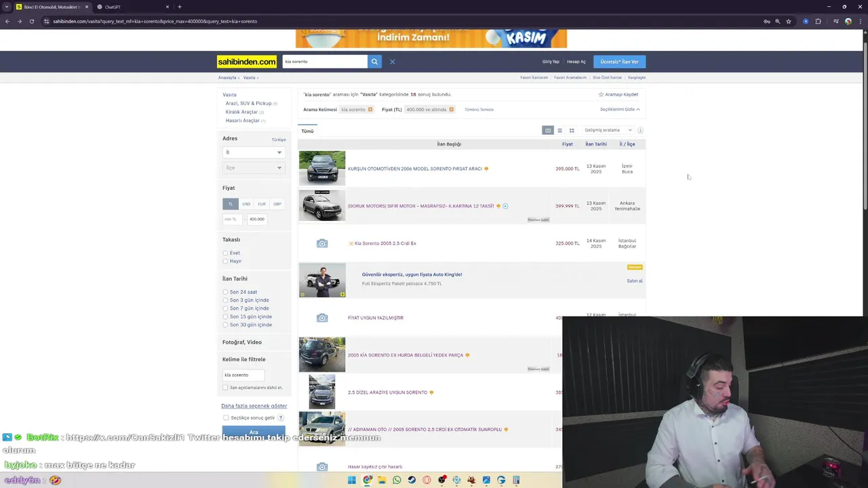
Task: Switch to classic table view icon
Action: pyautogui.click(x=548, y=130)
